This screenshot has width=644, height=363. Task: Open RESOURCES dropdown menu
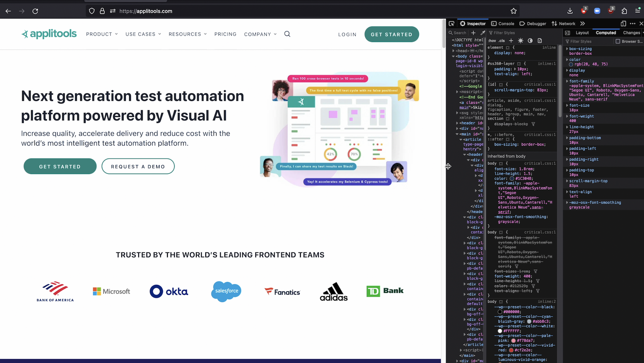188,34
